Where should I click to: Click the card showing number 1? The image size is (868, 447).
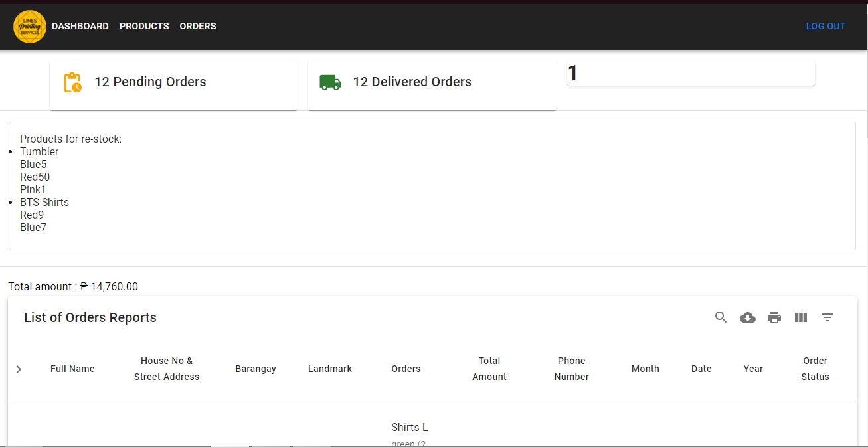(x=691, y=73)
